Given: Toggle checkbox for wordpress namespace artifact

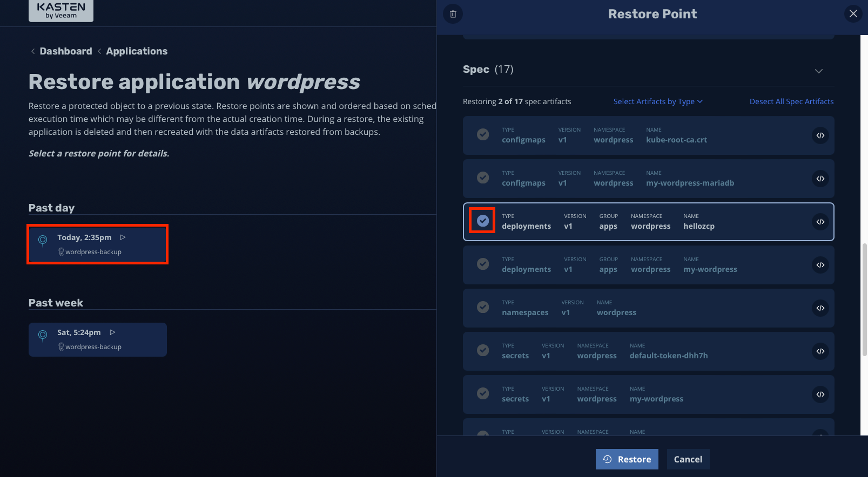Looking at the screenshot, I should 483,307.
